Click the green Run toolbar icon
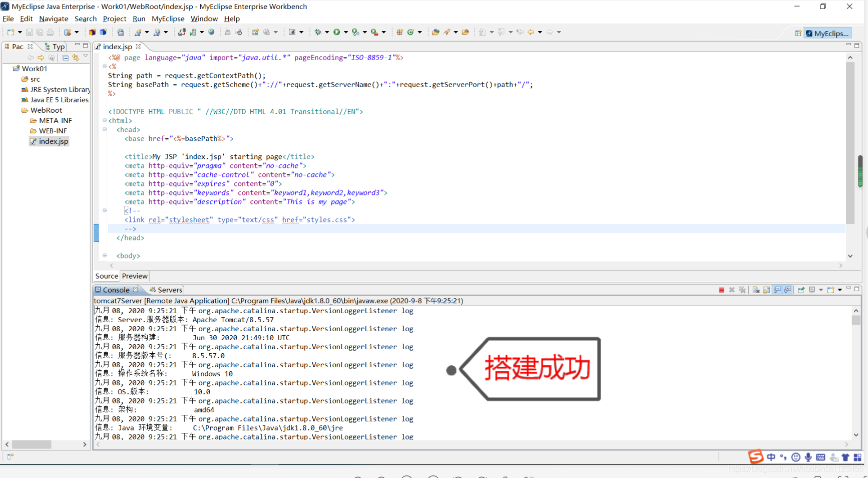 [336, 32]
